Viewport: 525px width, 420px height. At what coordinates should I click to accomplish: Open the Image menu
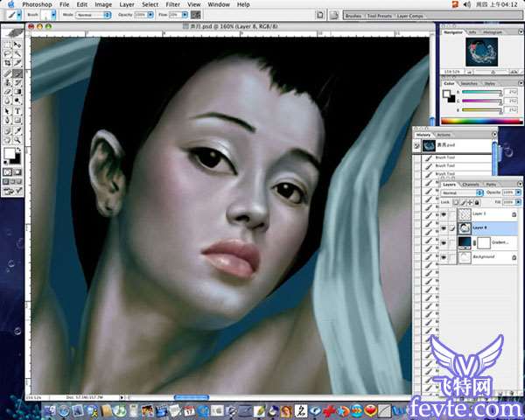tap(103, 4)
